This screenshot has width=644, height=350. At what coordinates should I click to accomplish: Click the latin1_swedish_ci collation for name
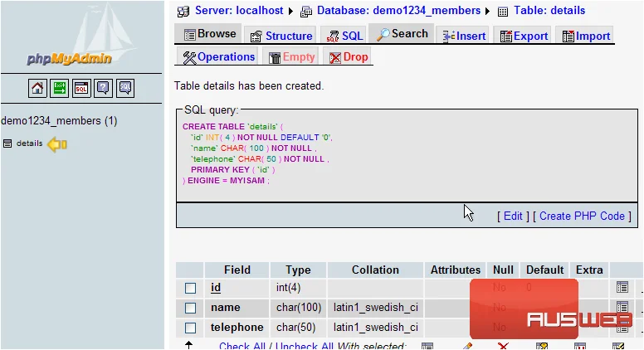[376, 308]
